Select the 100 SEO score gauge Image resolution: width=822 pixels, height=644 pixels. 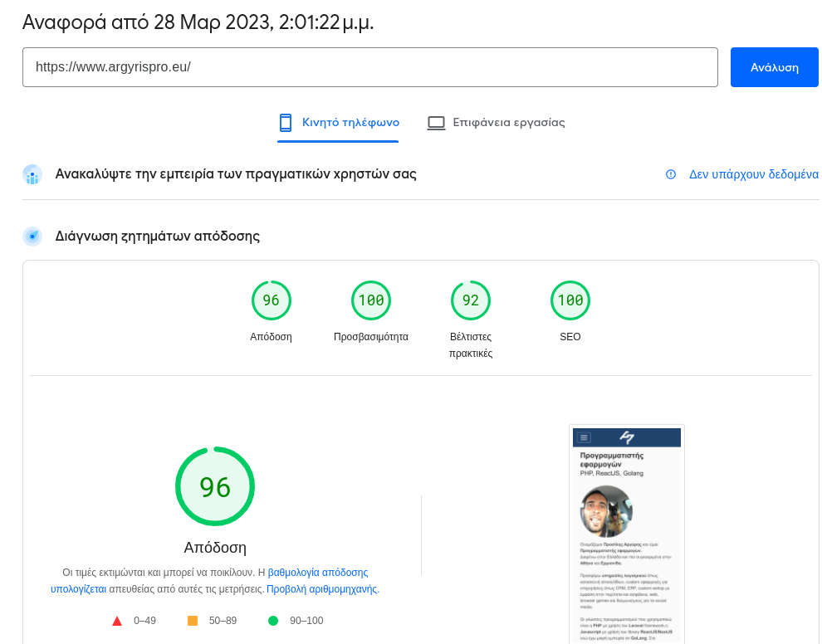tap(570, 300)
